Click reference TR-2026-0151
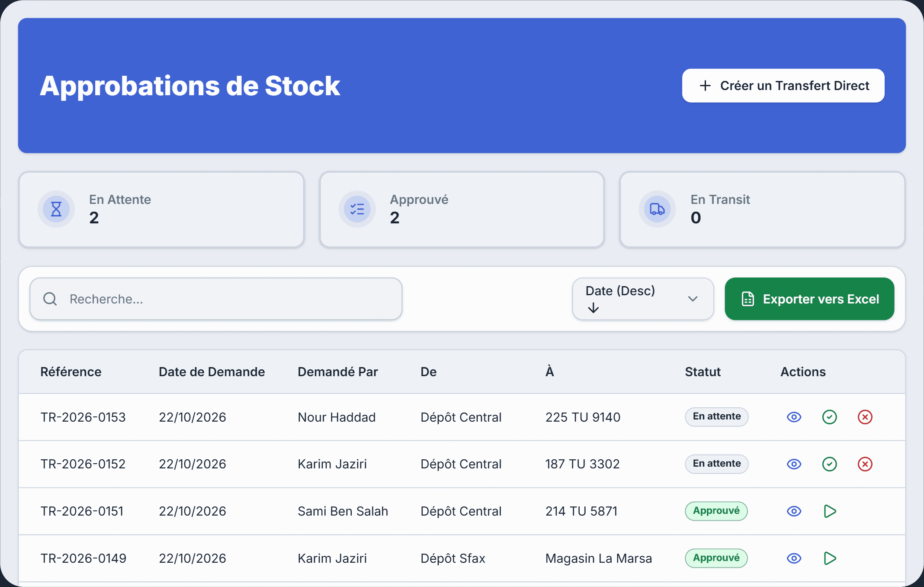Image resolution: width=924 pixels, height=587 pixels. (x=82, y=511)
